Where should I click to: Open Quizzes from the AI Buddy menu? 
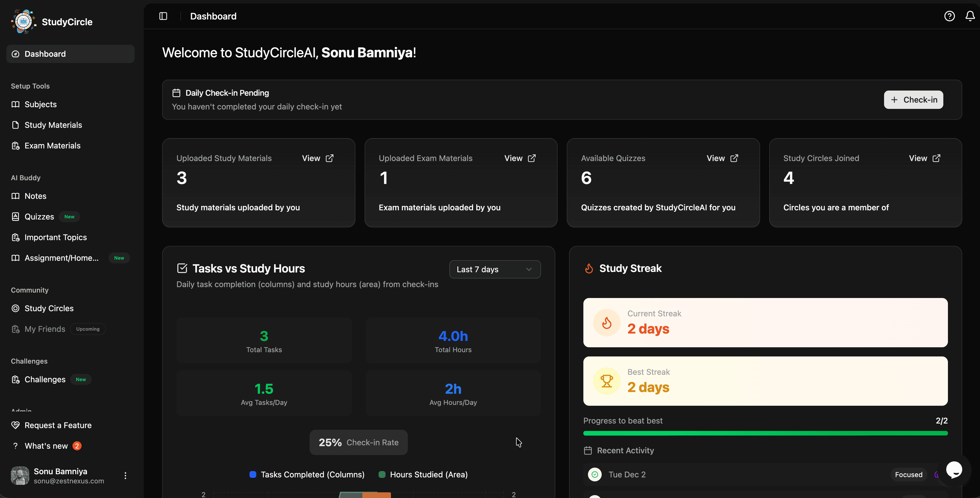pyautogui.click(x=39, y=217)
